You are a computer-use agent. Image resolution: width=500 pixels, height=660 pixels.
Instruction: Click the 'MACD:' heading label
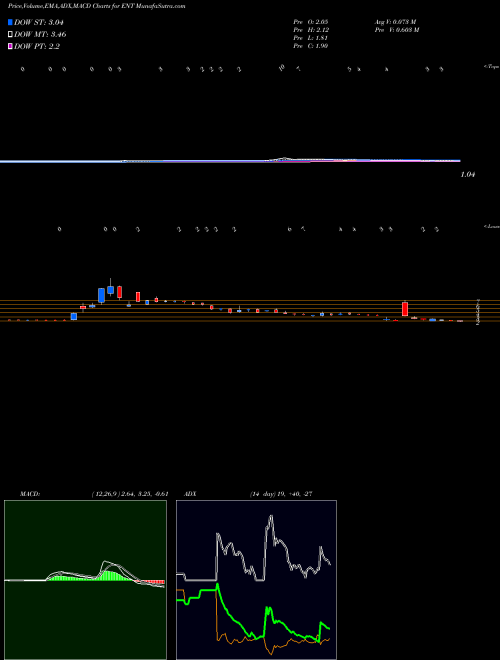click(x=30, y=494)
